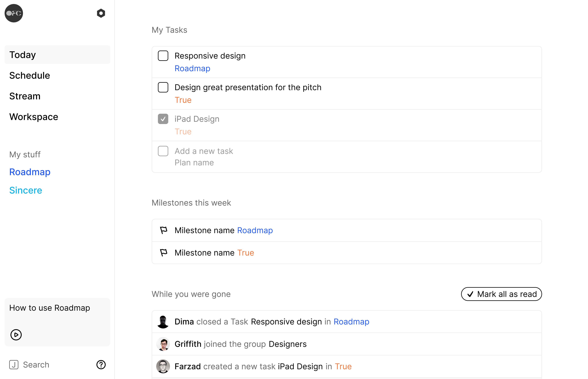The height and width of the screenshot is (379, 588).
Task: Open the Sincere plan under My stuff
Action: point(26,191)
